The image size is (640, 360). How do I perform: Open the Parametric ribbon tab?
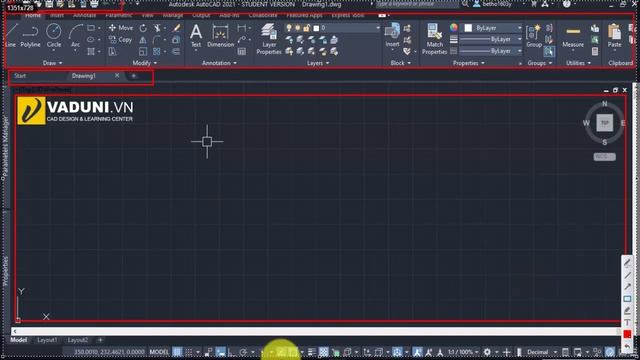pos(119,16)
